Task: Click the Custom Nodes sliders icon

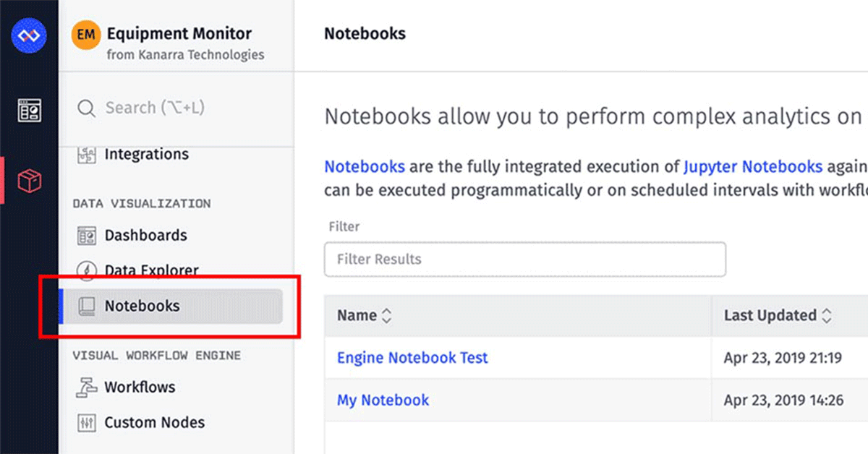Action: pos(87,423)
